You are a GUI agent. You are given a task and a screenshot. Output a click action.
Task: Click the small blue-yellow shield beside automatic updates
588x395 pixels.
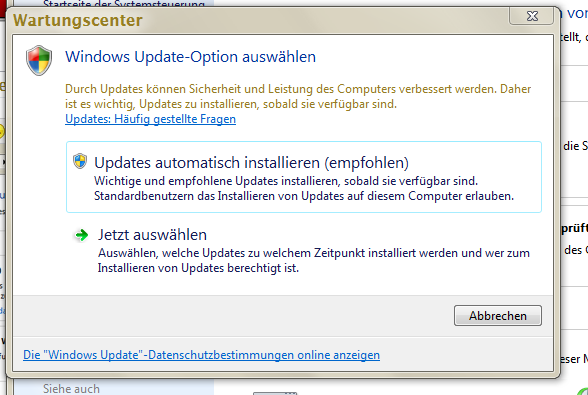(x=80, y=161)
